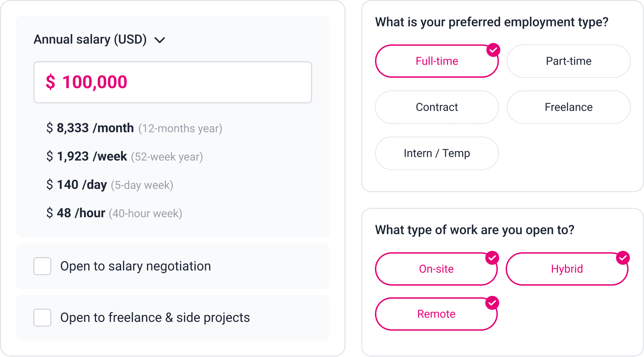644x357 pixels.
Task: Click the checkmark badge on On-site
Action: pos(492,258)
